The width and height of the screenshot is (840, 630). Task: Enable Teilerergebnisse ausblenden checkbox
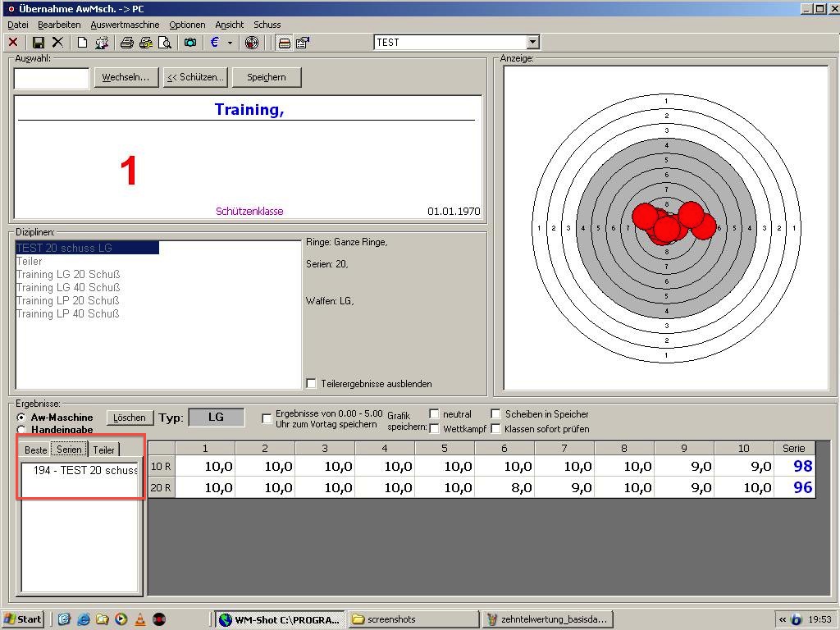pyautogui.click(x=311, y=384)
